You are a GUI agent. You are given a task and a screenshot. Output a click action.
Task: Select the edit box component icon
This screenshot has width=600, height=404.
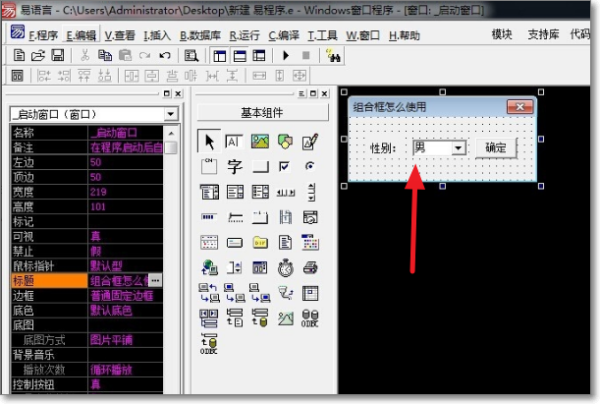[x=234, y=142]
